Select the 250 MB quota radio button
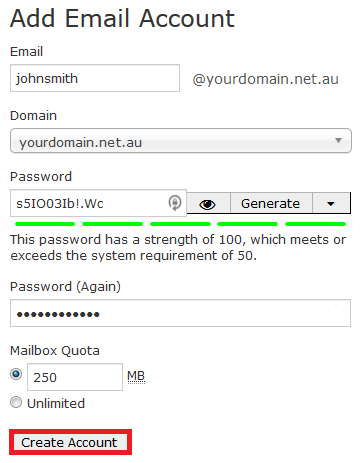The height and width of the screenshot is (463, 361). [x=16, y=374]
